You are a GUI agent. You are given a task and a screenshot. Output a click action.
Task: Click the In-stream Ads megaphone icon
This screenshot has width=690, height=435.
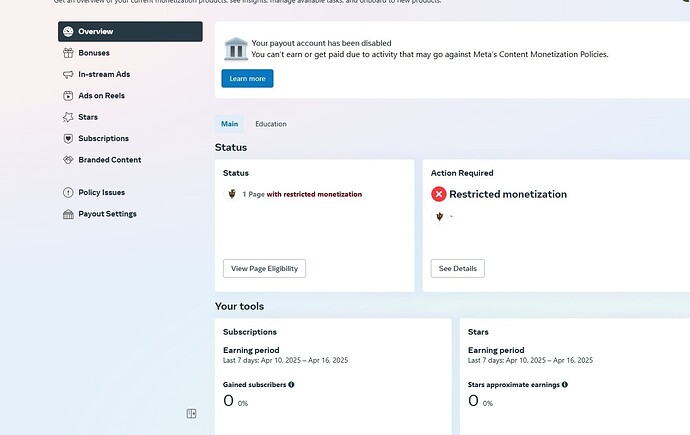click(x=68, y=74)
